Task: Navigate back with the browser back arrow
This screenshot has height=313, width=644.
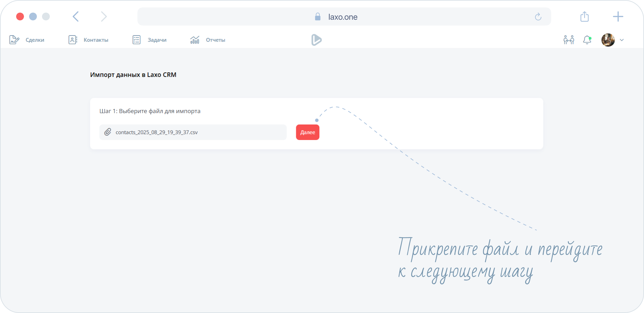Action: click(76, 16)
